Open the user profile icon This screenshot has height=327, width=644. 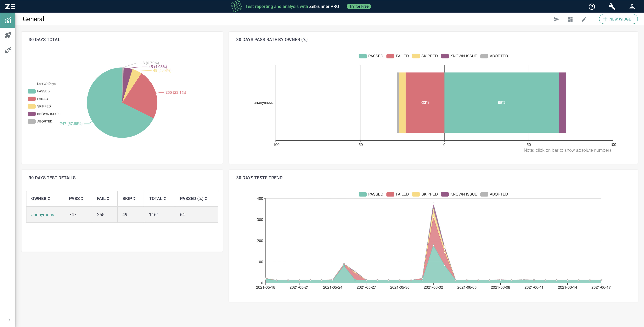(632, 6)
